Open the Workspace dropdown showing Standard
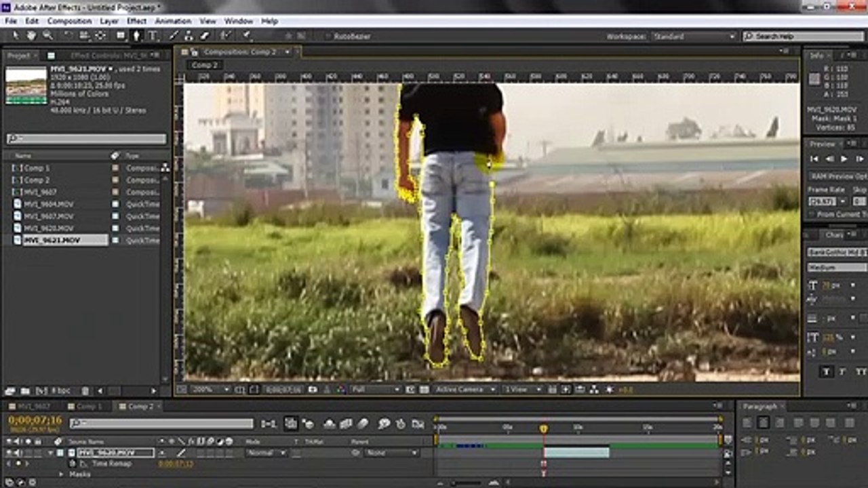This screenshot has height=488, width=868. click(694, 36)
